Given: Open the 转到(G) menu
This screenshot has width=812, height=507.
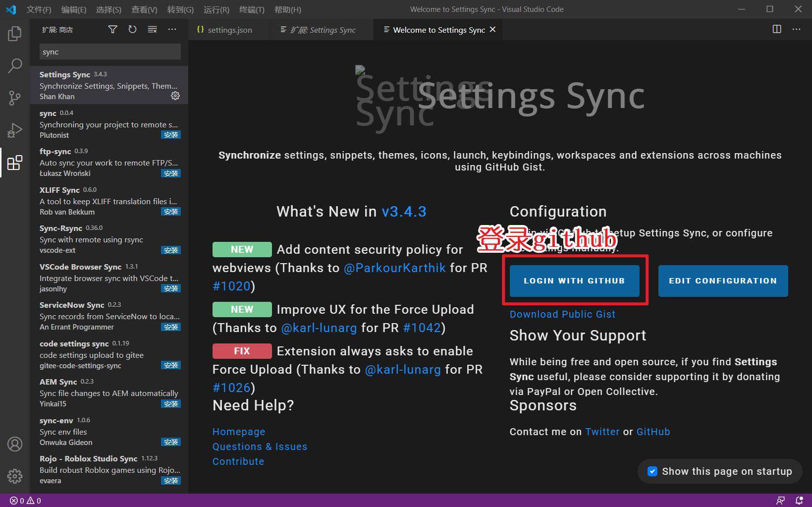Looking at the screenshot, I should point(180,9).
